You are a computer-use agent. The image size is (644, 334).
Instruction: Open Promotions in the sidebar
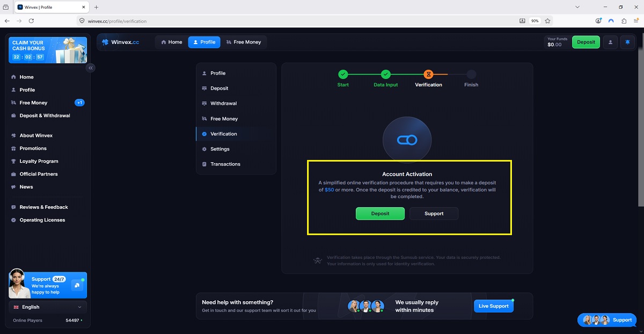[33, 148]
